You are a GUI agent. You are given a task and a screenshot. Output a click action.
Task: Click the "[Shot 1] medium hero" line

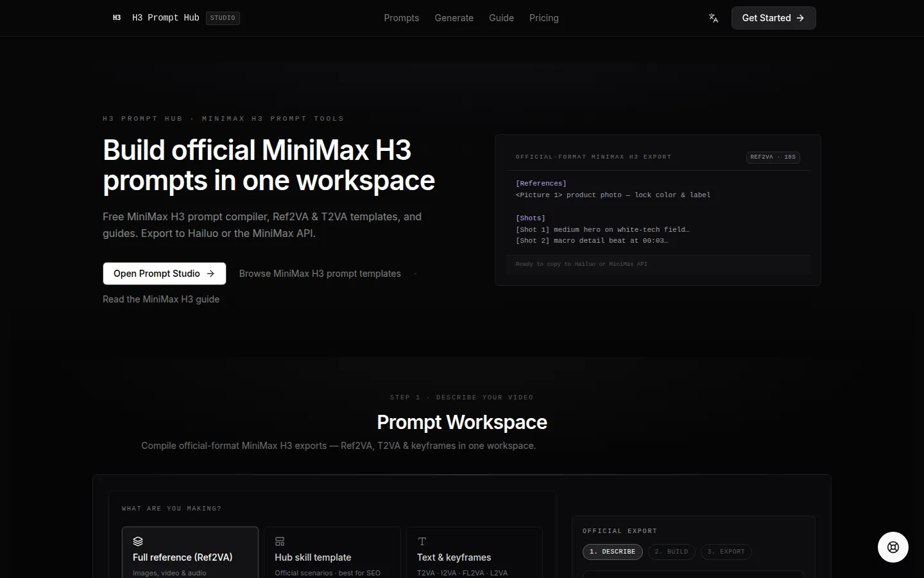[x=603, y=230]
